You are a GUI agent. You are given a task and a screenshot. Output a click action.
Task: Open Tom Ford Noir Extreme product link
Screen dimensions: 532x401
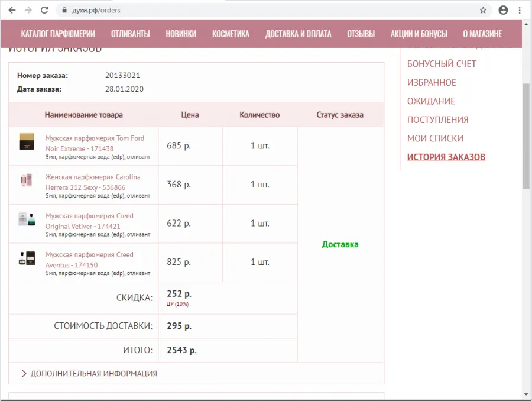click(95, 143)
